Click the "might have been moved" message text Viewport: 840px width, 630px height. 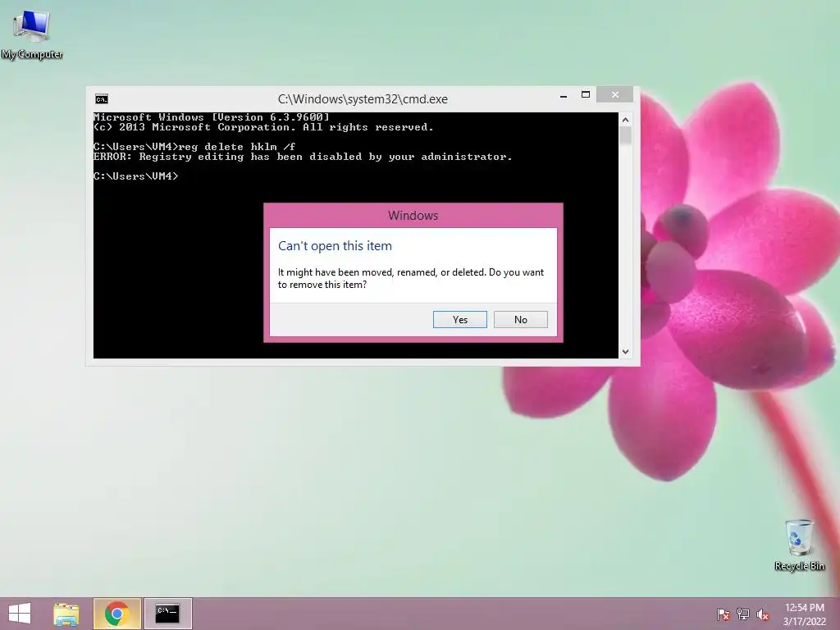[411, 279]
